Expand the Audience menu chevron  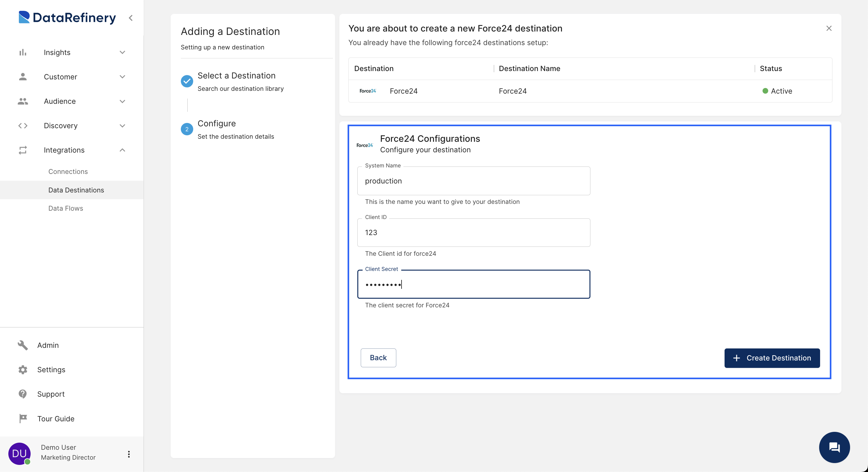coord(122,101)
